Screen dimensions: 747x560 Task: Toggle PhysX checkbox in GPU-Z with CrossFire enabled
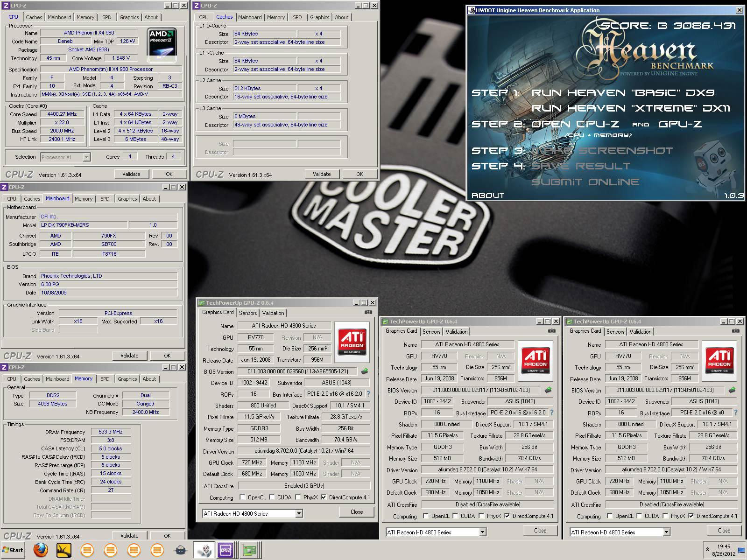[297, 497]
